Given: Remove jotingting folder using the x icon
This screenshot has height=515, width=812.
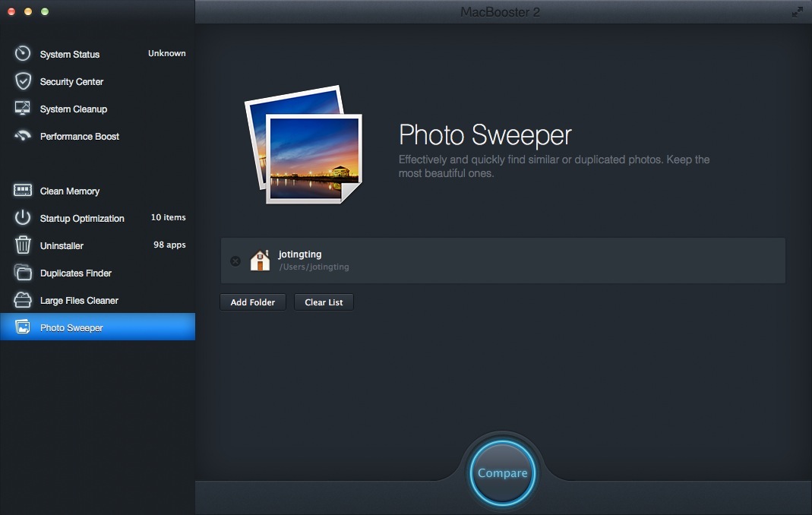Looking at the screenshot, I should pos(235,261).
